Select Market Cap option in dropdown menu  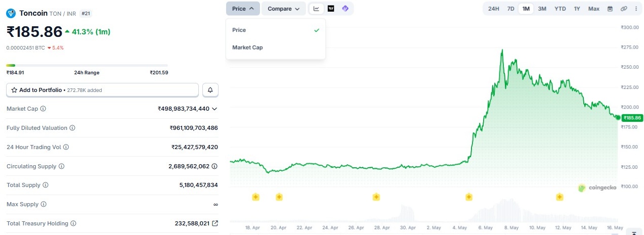pyautogui.click(x=276, y=48)
